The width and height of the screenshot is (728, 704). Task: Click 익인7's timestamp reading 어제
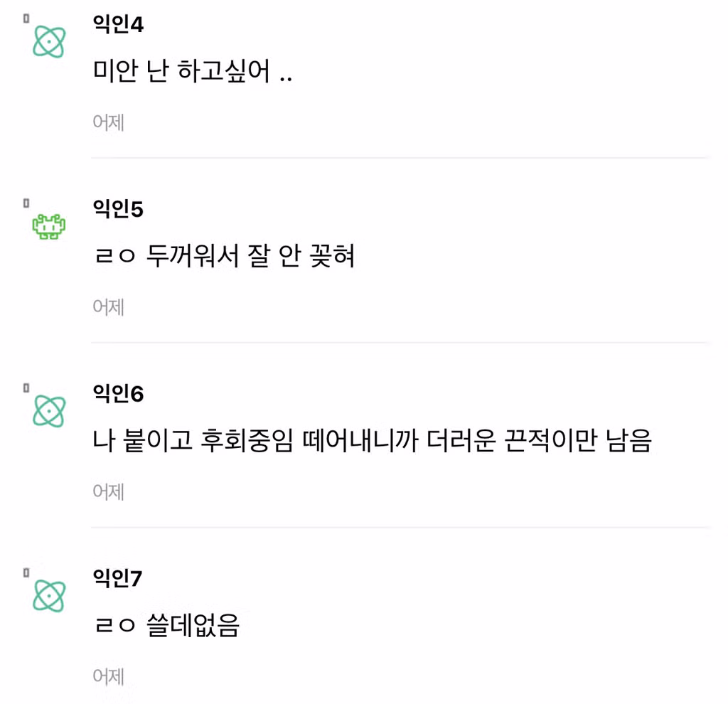(x=108, y=676)
